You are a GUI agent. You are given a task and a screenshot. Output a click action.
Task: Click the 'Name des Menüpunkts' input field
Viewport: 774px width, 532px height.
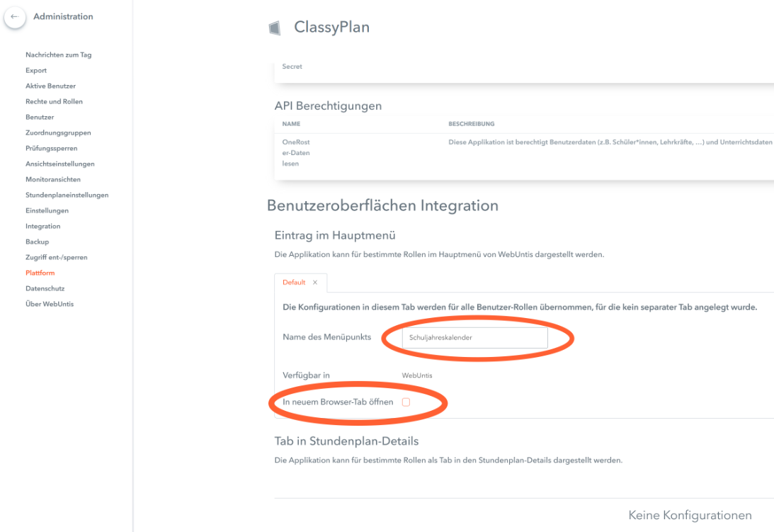pos(475,337)
